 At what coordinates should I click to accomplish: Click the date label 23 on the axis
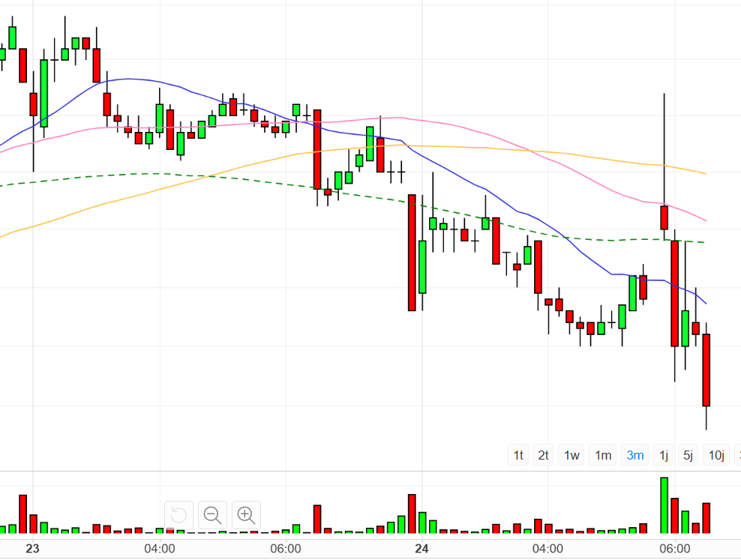click(33, 548)
